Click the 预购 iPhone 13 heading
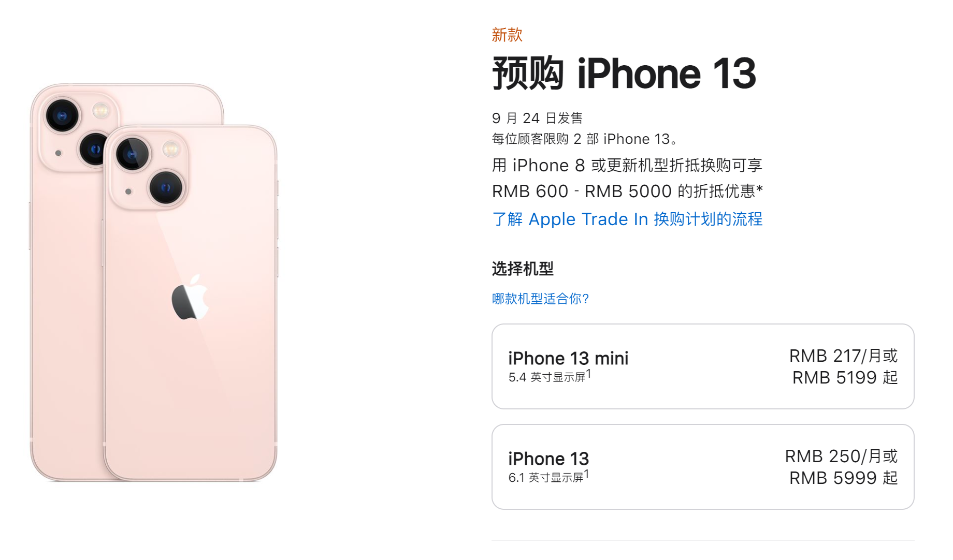The width and height of the screenshot is (953, 560). (x=624, y=73)
